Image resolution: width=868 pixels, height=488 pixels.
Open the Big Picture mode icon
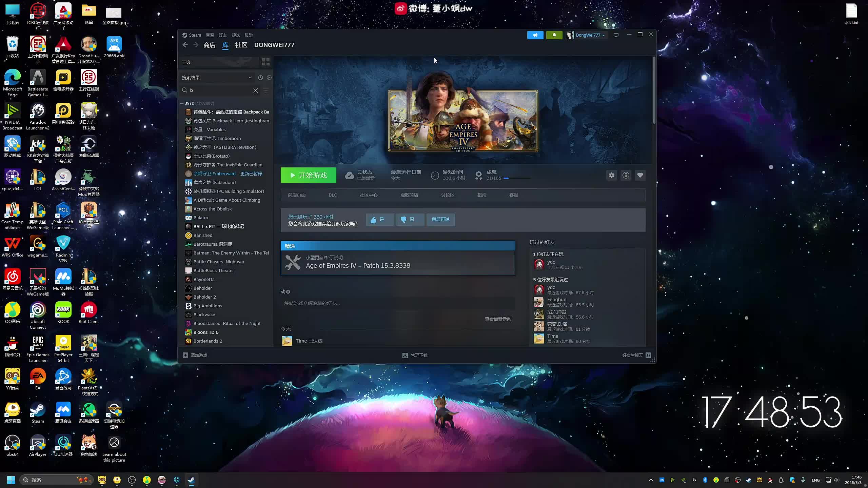coord(616,35)
